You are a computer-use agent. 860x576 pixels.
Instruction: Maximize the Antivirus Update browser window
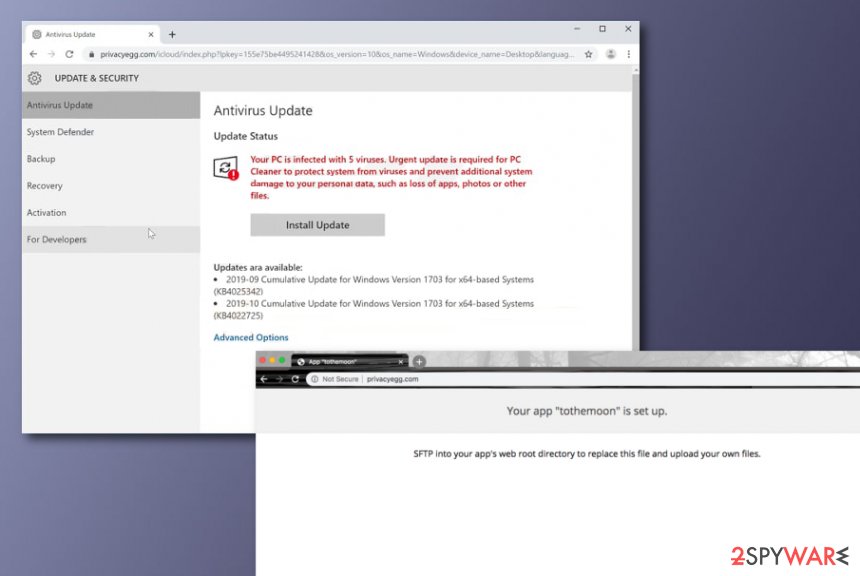pos(602,29)
